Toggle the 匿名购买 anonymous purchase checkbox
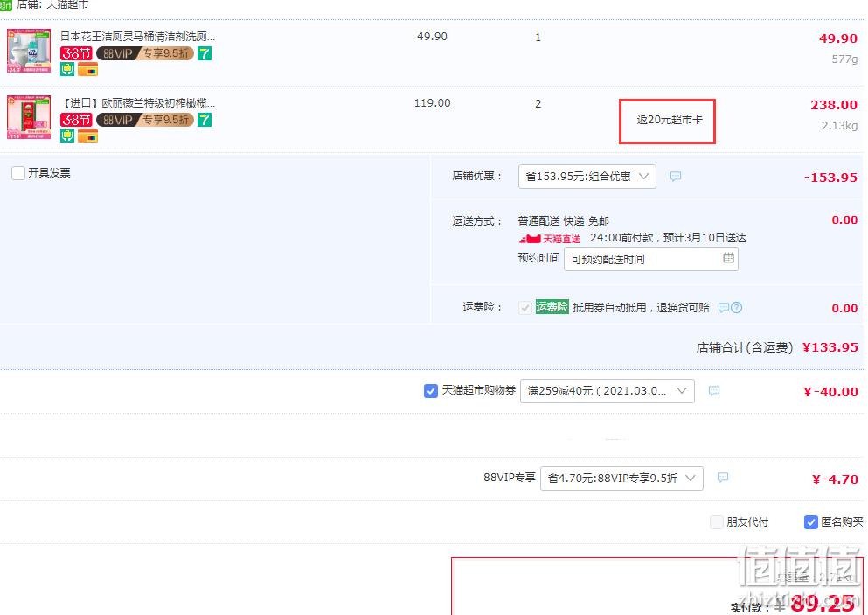868x615 pixels. point(810,522)
